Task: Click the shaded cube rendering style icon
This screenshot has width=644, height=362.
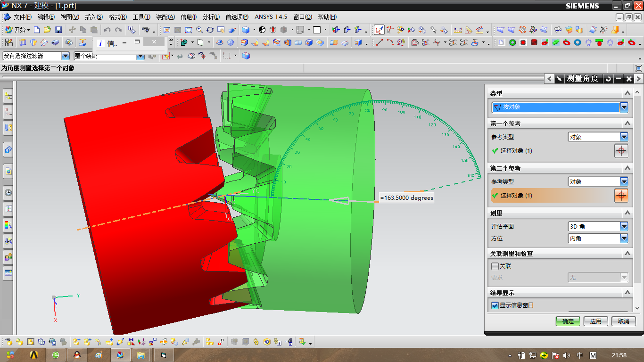Action: (246, 30)
